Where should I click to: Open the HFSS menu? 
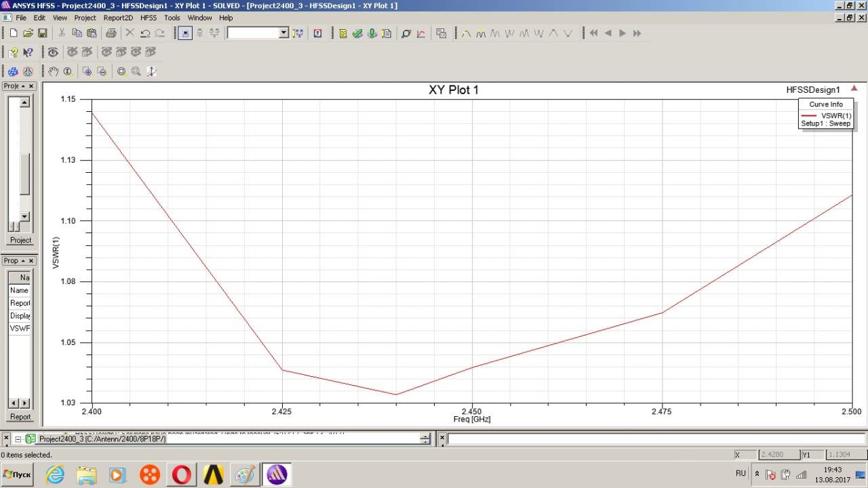[x=148, y=18]
